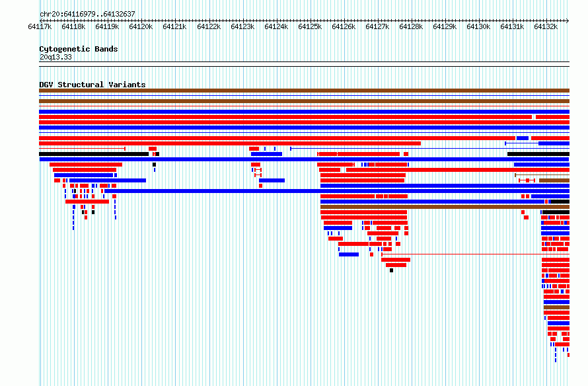
Task: Click the thin red variant line starting near 64127k
Action: coord(475,254)
